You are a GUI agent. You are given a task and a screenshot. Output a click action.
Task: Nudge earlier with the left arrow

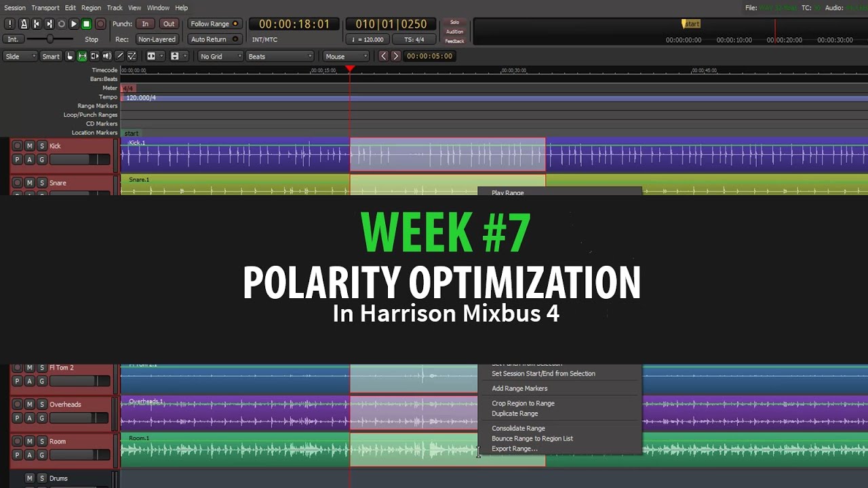pos(383,56)
